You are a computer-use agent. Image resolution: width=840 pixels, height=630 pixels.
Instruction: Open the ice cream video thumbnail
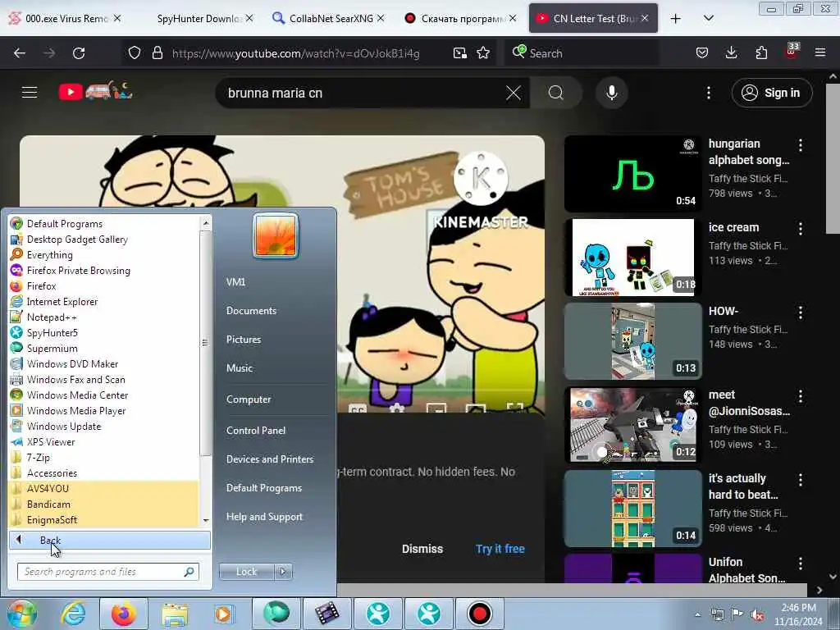tap(632, 258)
